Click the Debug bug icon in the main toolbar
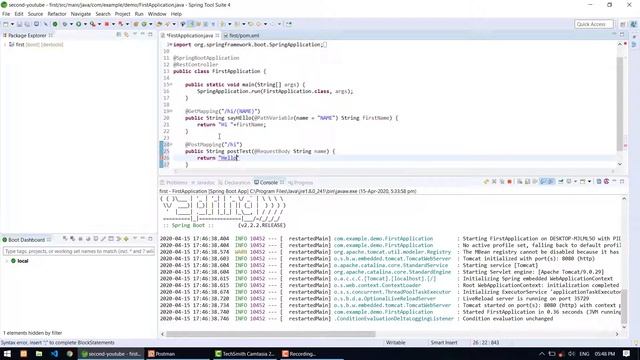Viewport: 640px width, 360px height. (x=64, y=24)
